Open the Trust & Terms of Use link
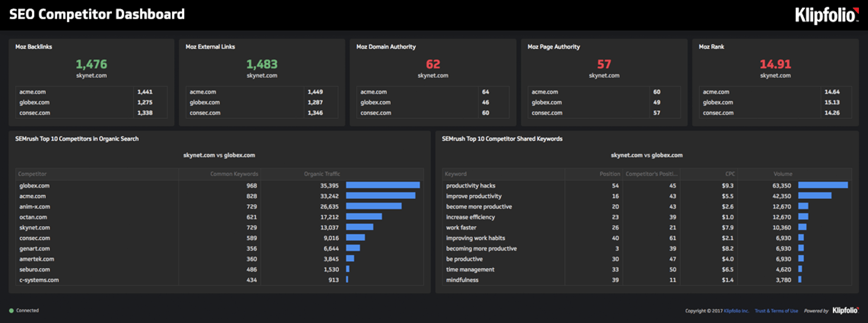 click(776, 311)
